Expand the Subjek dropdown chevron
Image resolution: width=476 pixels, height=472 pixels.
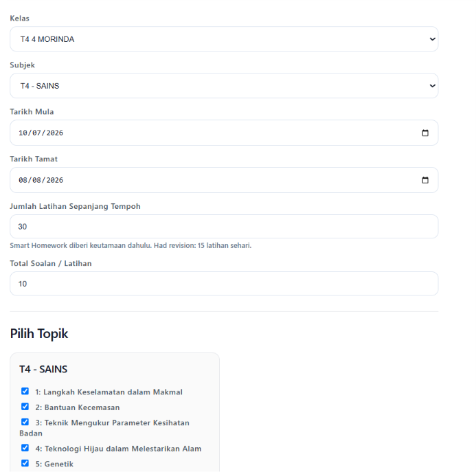coord(432,86)
